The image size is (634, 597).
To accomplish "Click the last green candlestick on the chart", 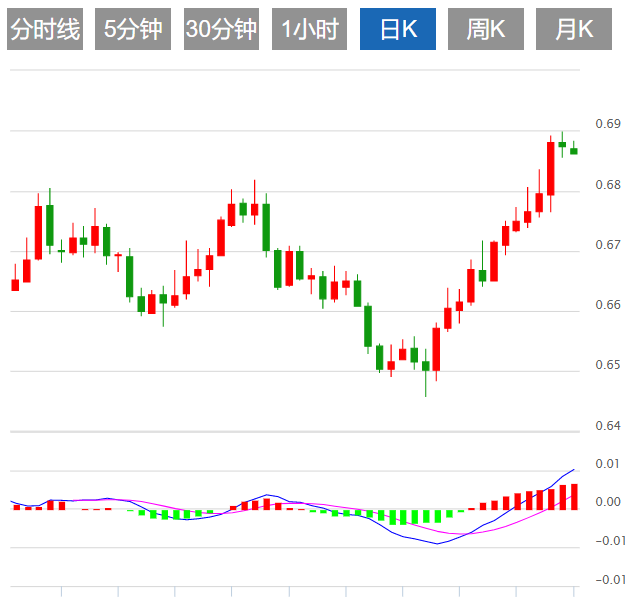I will tap(574, 151).
